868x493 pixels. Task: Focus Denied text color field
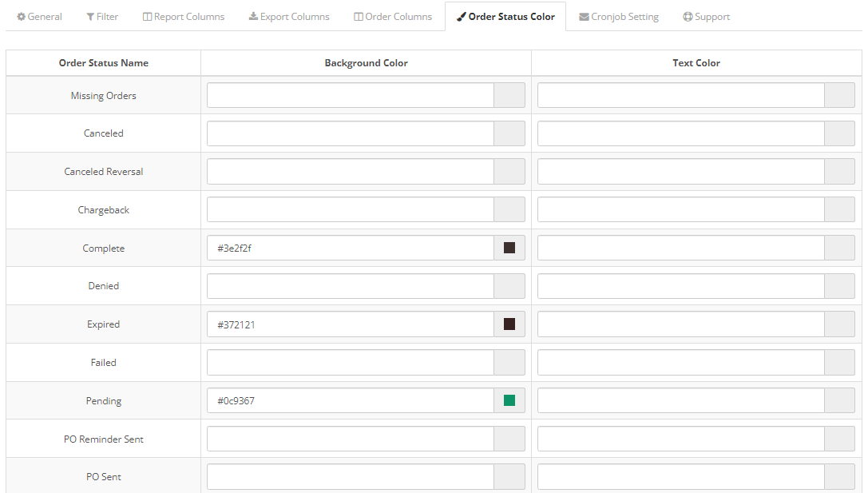tap(681, 286)
